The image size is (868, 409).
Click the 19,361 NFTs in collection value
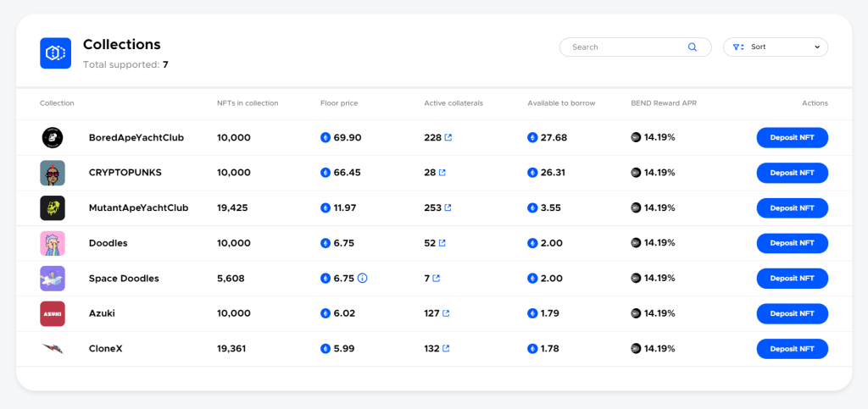(x=231, y=349)
